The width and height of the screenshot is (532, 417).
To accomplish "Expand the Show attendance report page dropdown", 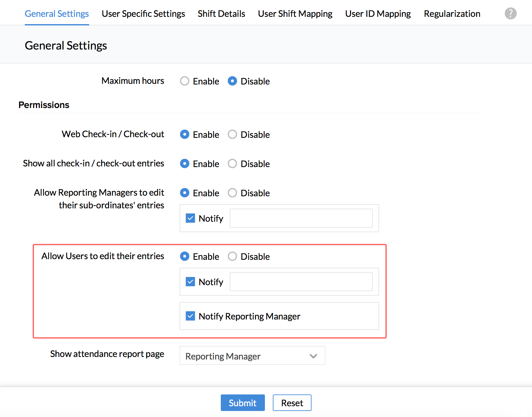I will (x=252, y=356).
